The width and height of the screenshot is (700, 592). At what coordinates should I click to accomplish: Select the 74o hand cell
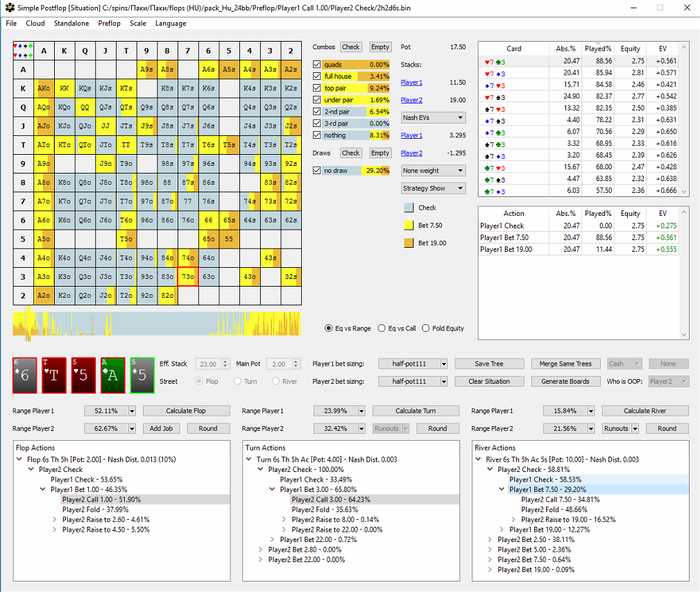click(188, 258)
